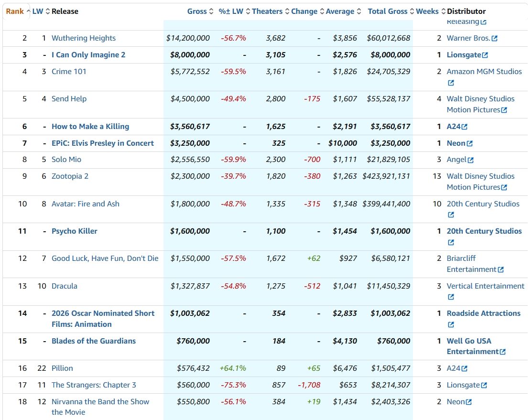Viewport: 532px width, 420px height.
Task: Sort by Gross column header
Action: point(197,11)
